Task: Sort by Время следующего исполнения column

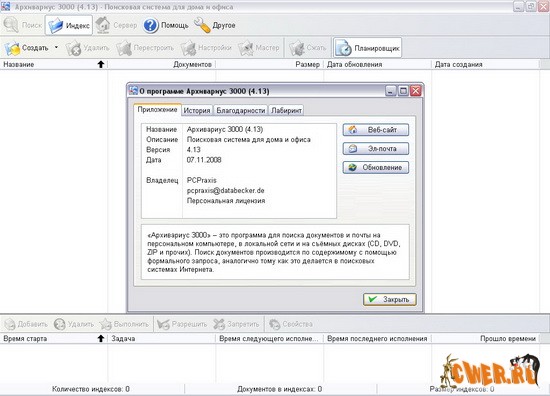Action: pos(269,339)
